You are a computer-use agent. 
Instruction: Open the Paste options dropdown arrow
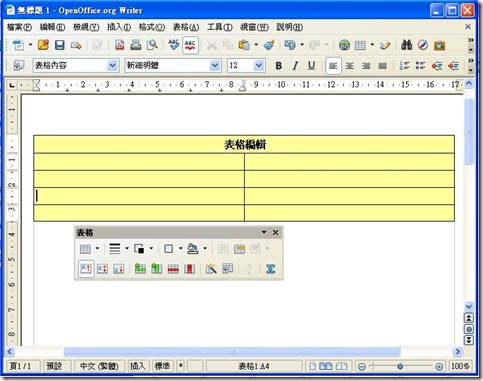coord(256,45)
